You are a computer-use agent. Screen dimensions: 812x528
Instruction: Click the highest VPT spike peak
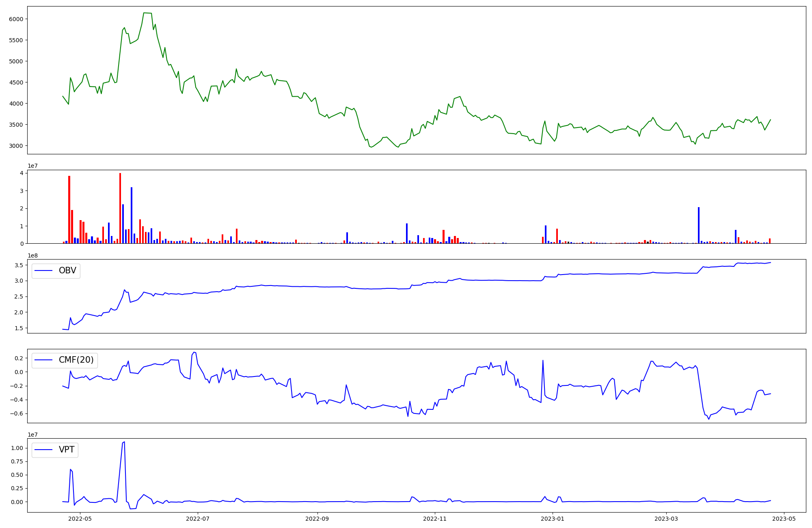[124, 442]
